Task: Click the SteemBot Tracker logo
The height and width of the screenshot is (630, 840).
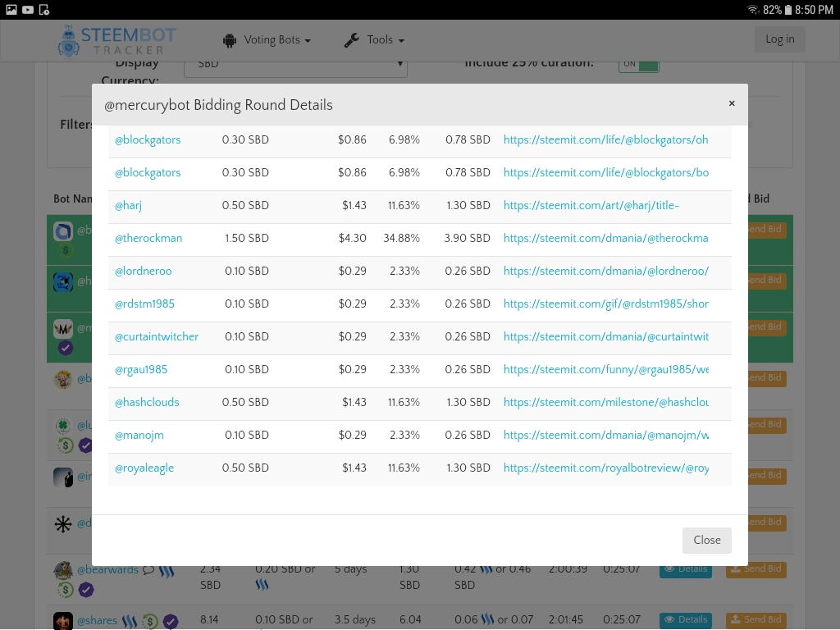Action: pos(116,40)
